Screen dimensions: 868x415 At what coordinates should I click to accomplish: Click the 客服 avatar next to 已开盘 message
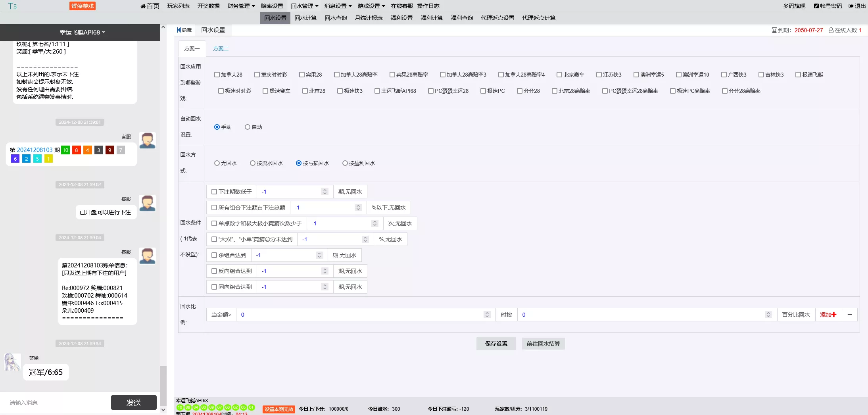147,203
